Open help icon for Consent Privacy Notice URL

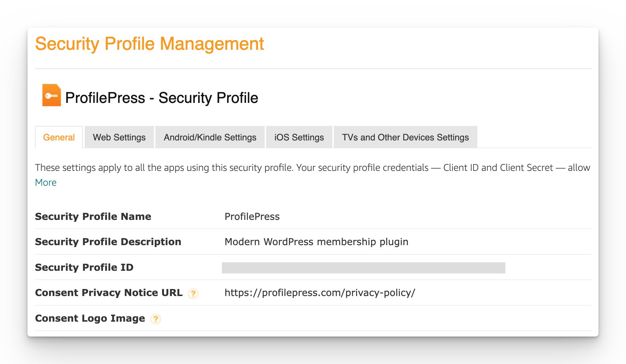pos(193,294)
